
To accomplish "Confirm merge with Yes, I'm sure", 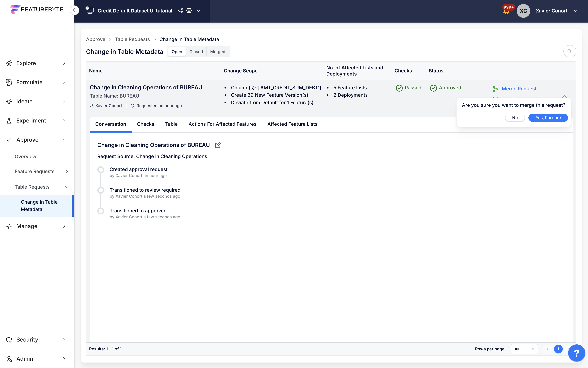I will click(x=548, y=118).
